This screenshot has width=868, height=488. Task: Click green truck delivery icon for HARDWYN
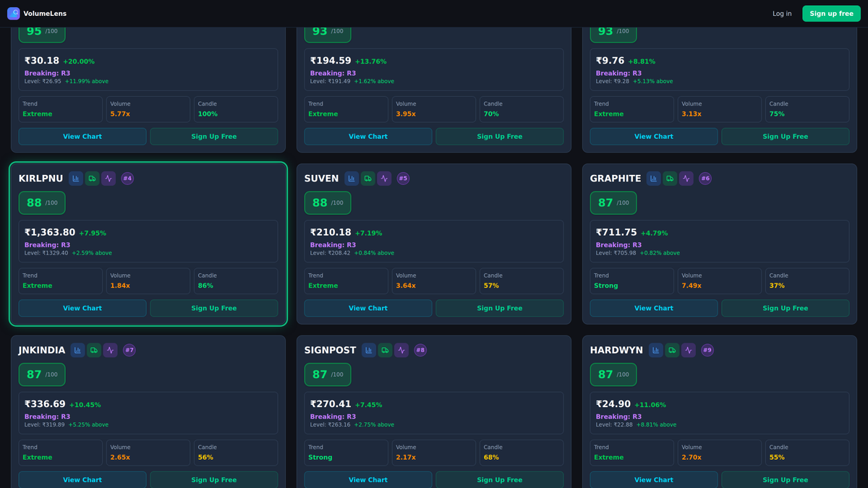tap(672, 350)
